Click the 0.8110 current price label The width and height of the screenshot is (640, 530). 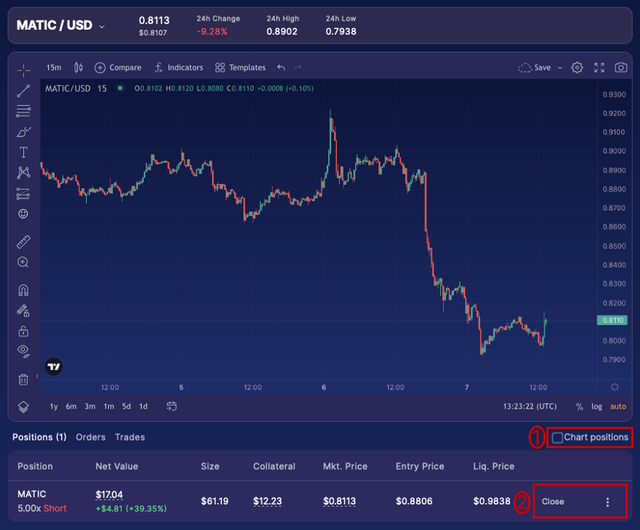coord(612,320)
